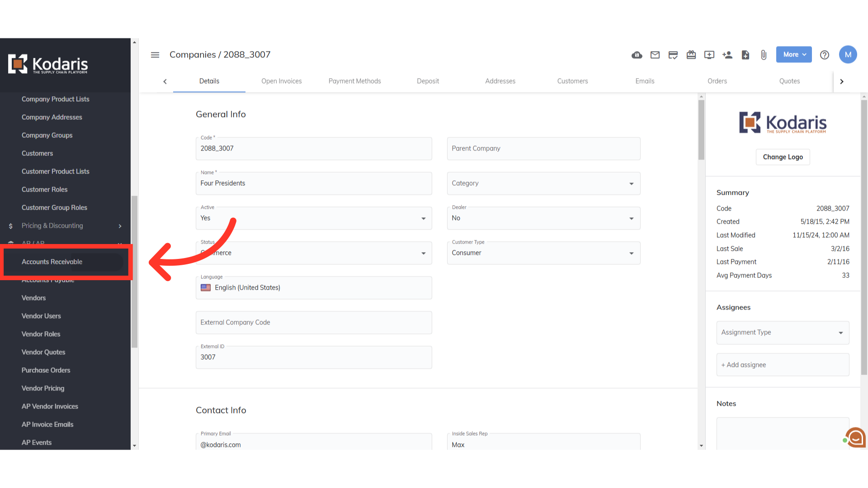The height and width of the screenshot is (488, 868).
Task: Open the Assignment Type dropdown
Action: [x=783, y=333]
